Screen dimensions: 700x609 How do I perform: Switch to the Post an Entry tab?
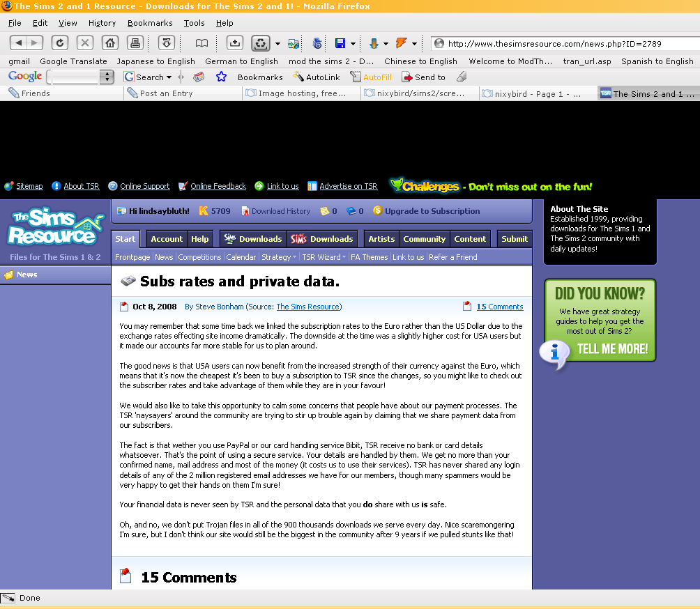pyautogui.click(x=182, y=93)
